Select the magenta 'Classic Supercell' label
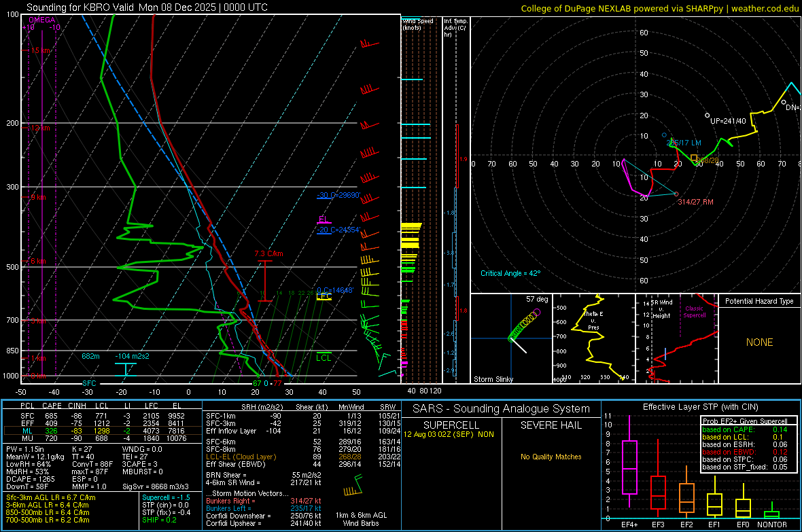 pyautogui.click(x=694, y=312)
